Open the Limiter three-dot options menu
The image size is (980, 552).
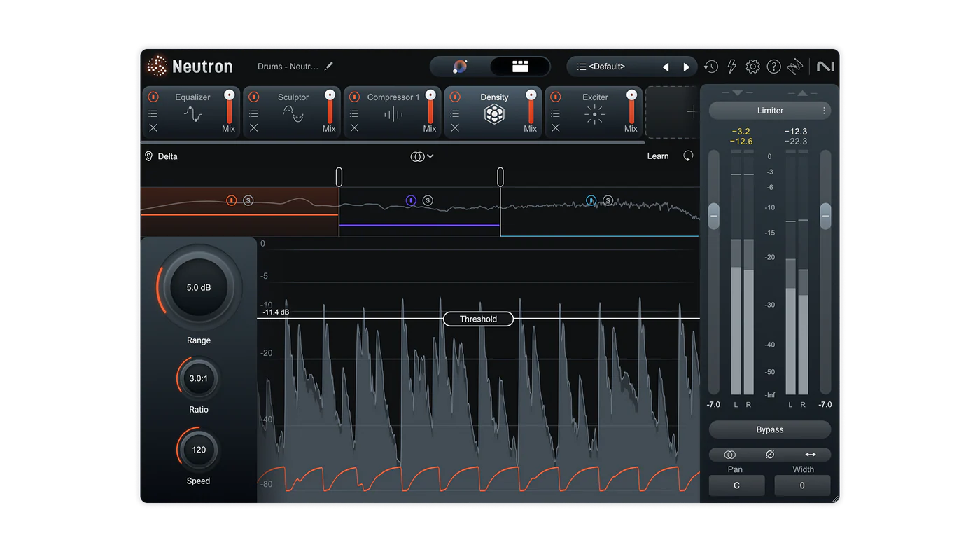point(824,111)
